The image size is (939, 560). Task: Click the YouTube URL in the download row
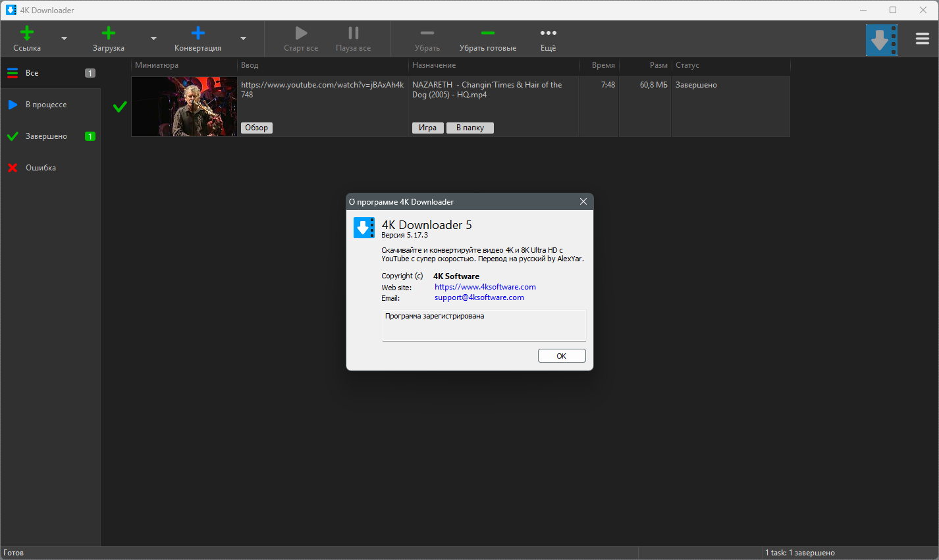click(323, 89)
